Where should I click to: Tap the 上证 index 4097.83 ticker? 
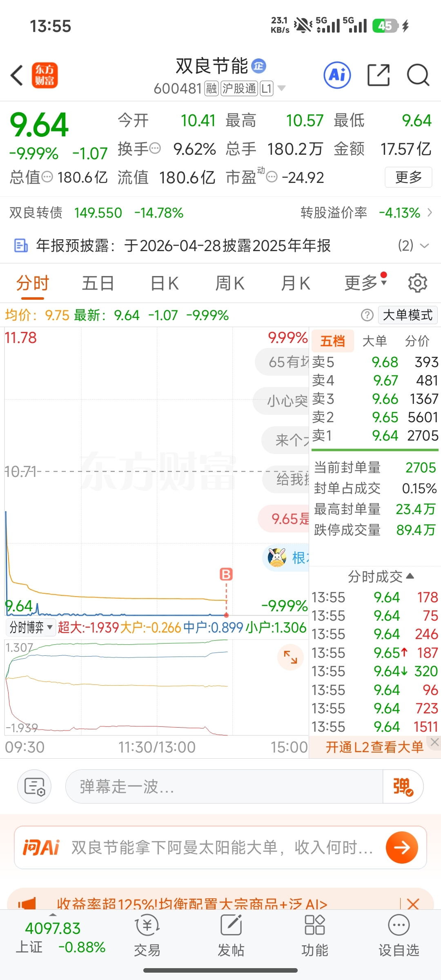tap(60, 938)
